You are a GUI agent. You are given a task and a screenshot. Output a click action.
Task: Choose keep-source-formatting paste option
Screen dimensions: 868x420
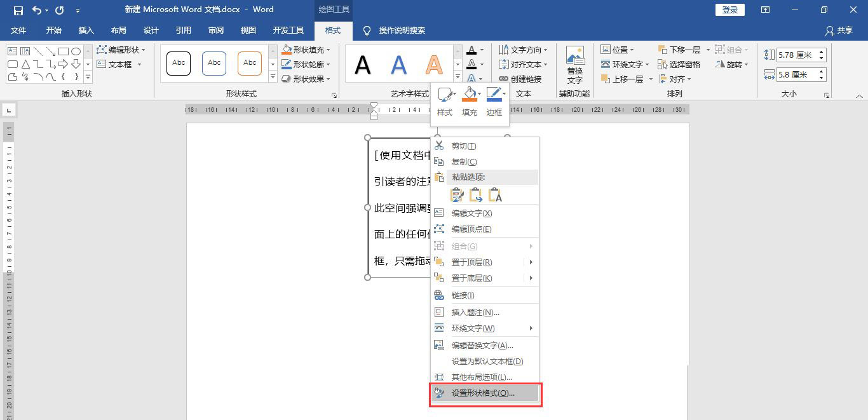pyautogui.click(x=457, y=194)
